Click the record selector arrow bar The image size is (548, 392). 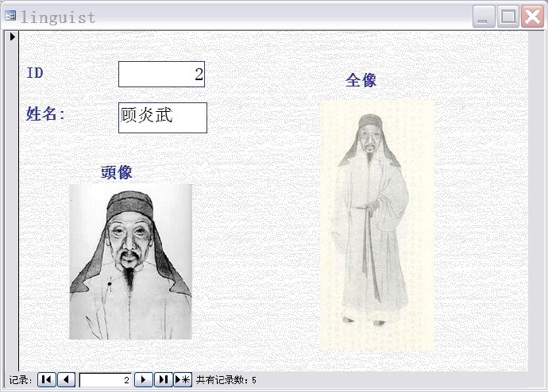click(x=12, y=199)
